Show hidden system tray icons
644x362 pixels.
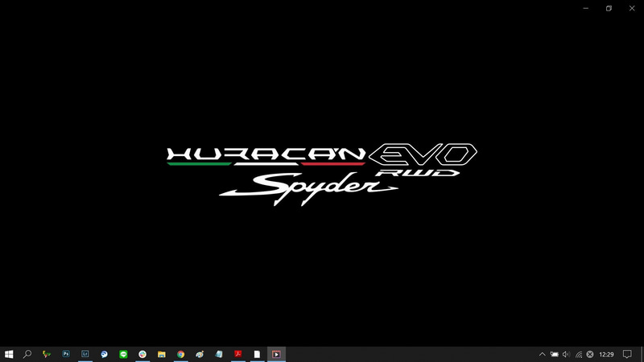pyautogui.click(x=542, y=354)
